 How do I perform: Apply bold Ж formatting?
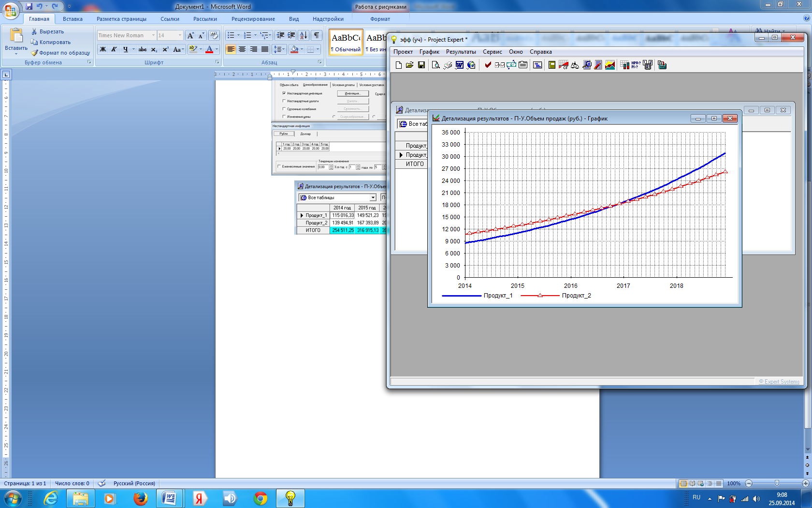click(103, 49)
